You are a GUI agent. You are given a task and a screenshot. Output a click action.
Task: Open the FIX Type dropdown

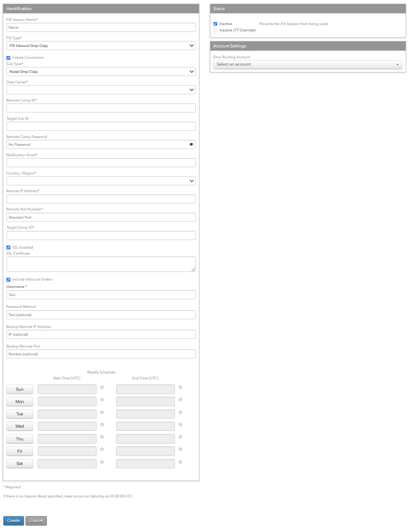[x=101, y=46]
